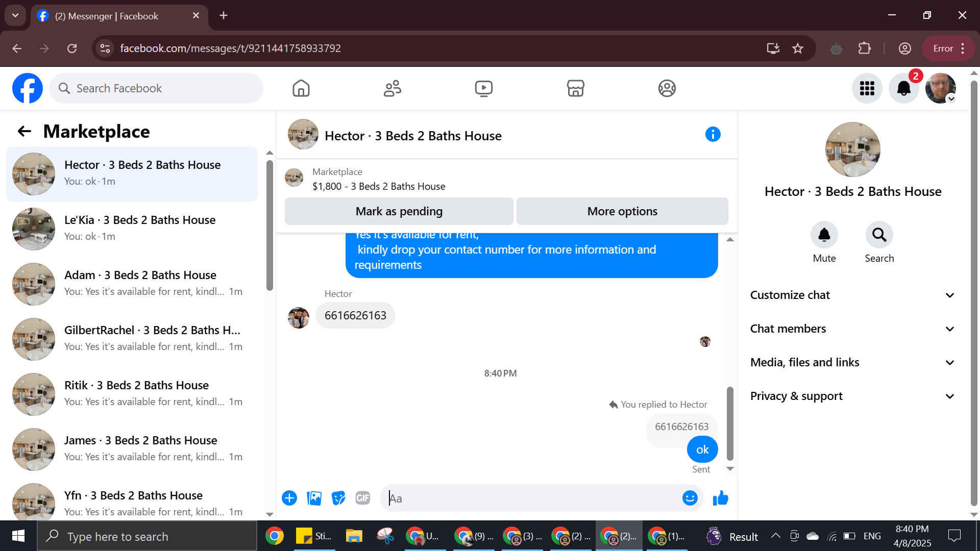Click the GIF chooser icon
This screenshot has width=980, height=551.
point(362,498)
